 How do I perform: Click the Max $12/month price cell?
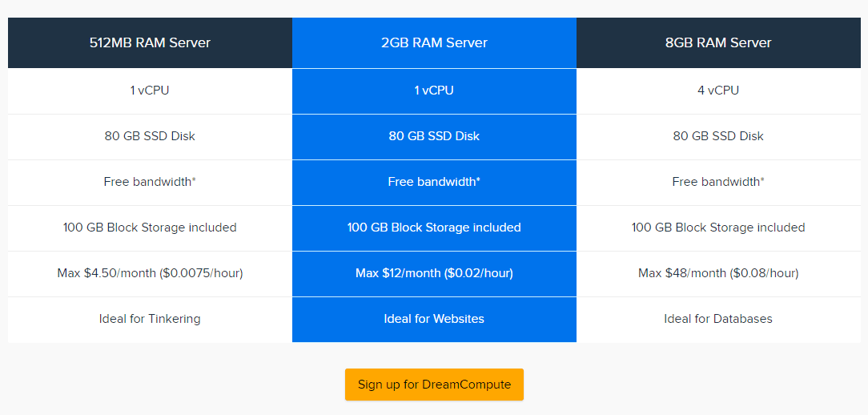coord(434,273)
